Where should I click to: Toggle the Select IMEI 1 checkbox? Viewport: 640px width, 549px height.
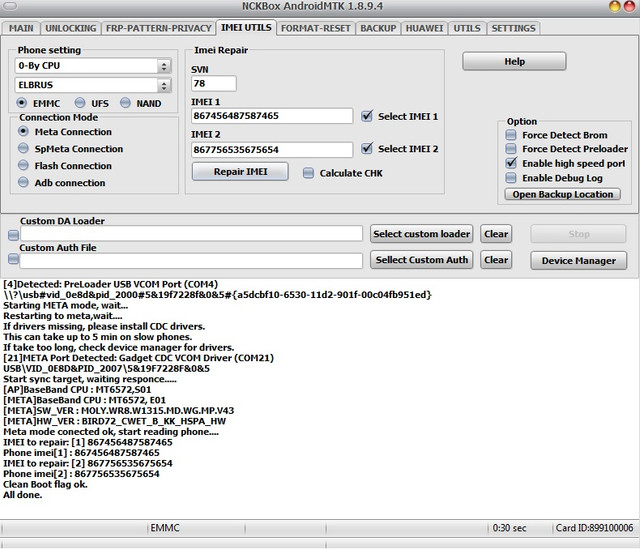tap(367, 116)
